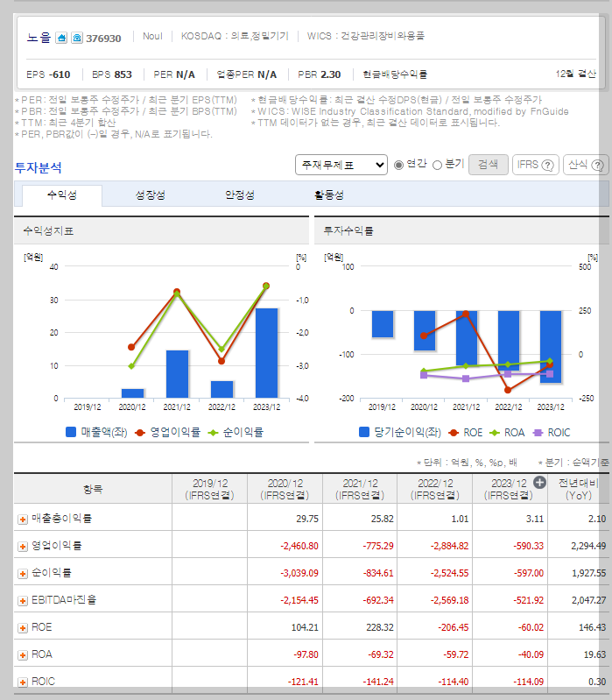Screen dimensions: 612x700
Task: Click the EPS -610 value
Action: tap(60, 74)
